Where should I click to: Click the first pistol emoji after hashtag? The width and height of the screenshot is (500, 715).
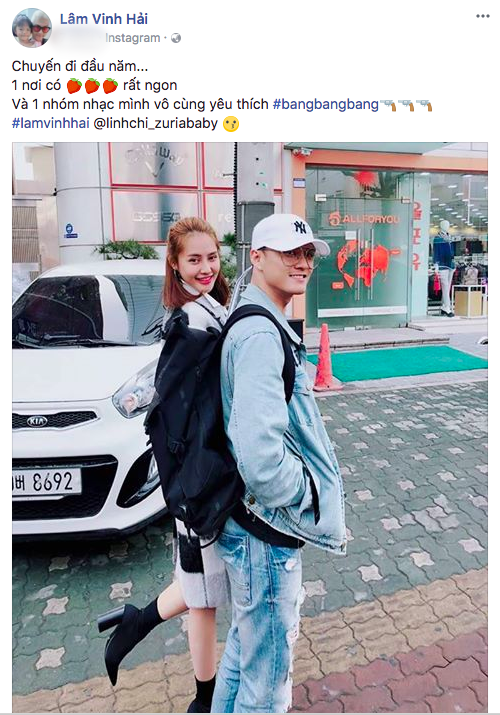(388, 105)
